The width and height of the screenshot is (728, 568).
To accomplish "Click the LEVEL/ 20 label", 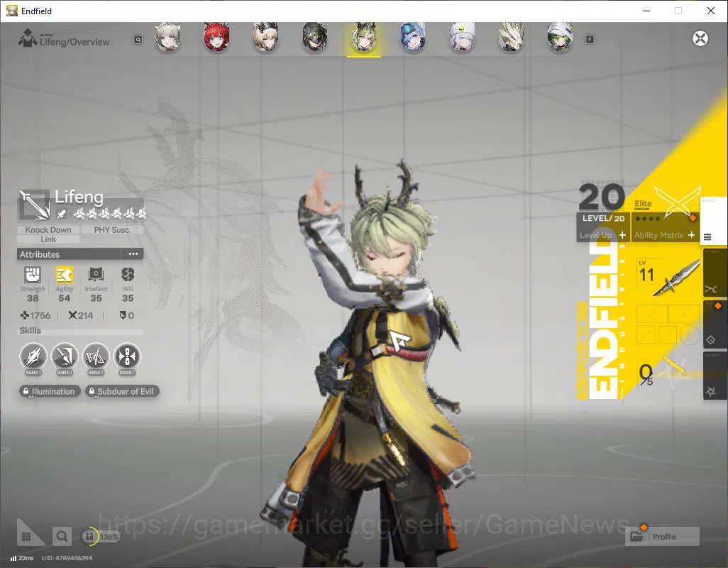I will point(603,218).
